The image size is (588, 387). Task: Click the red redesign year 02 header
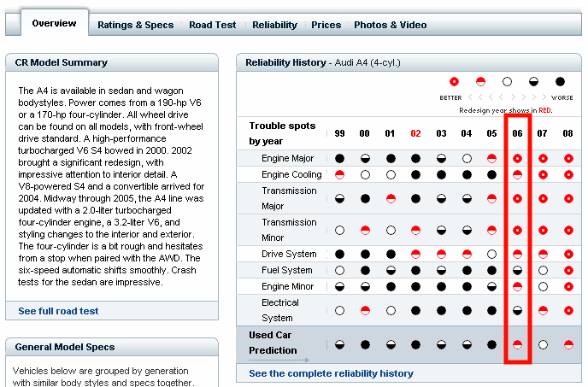(415, 133)
